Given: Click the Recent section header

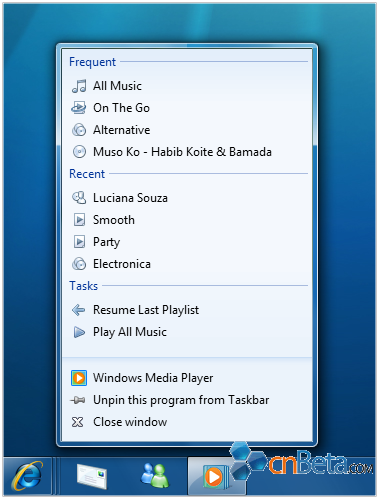Looking at the screenshot, I should point(87,174).
